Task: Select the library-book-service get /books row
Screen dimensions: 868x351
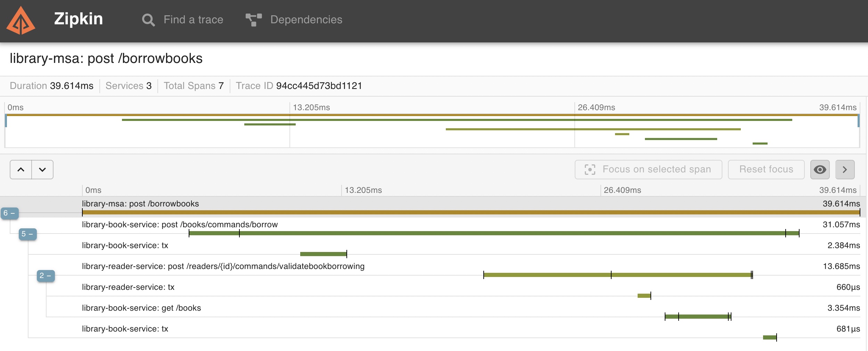Action: [433, 311]
